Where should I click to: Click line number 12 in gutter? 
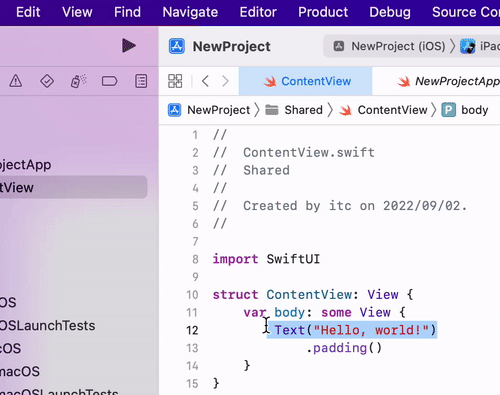coord(192,330)
